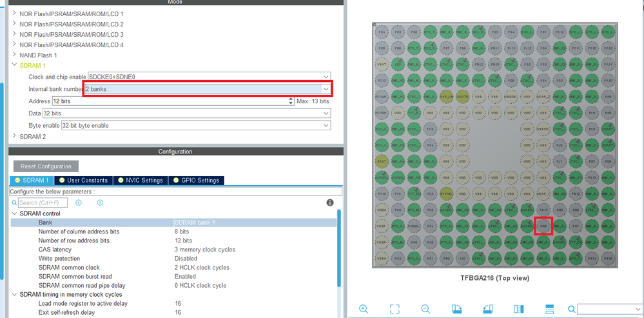Switch to the NVIC Settings tab
This screenshot has width=644, height=318.
(x=141, y=181)
